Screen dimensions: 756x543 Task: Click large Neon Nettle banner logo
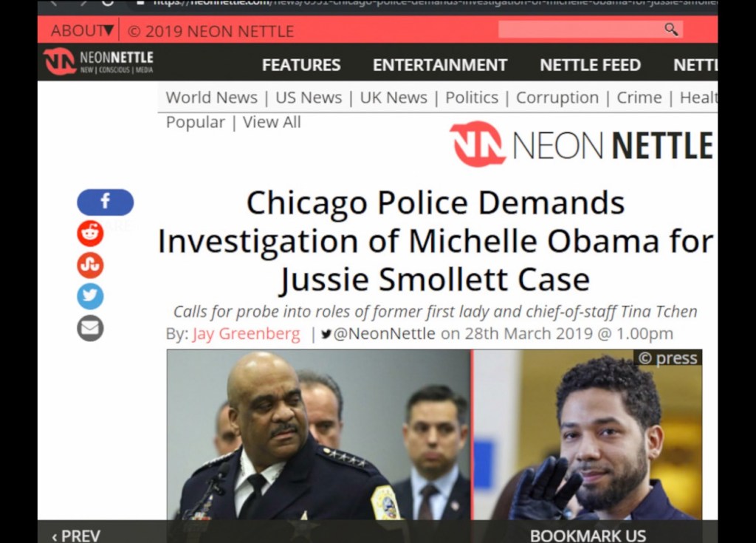click(x=581, y=144)
